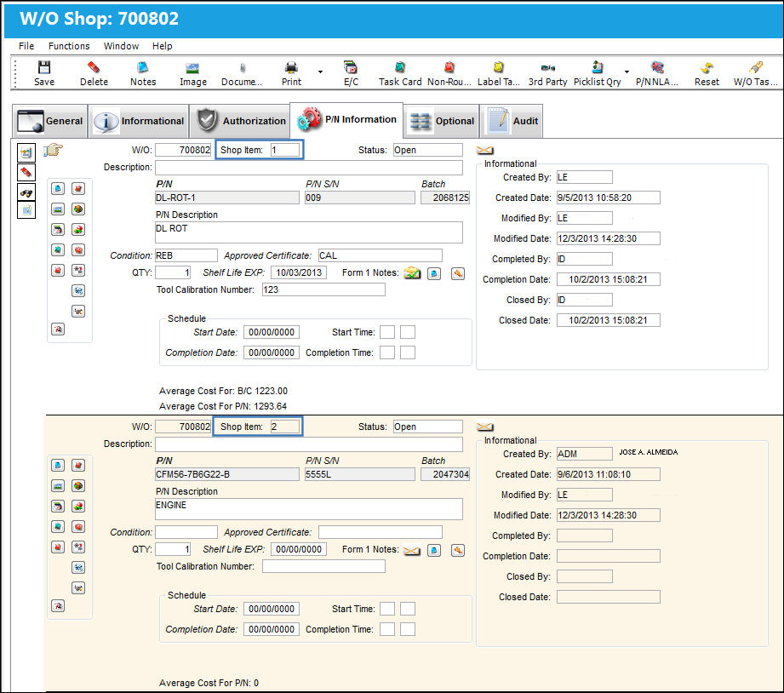Click the Delete icon in the top toolbar

point(94,67)
